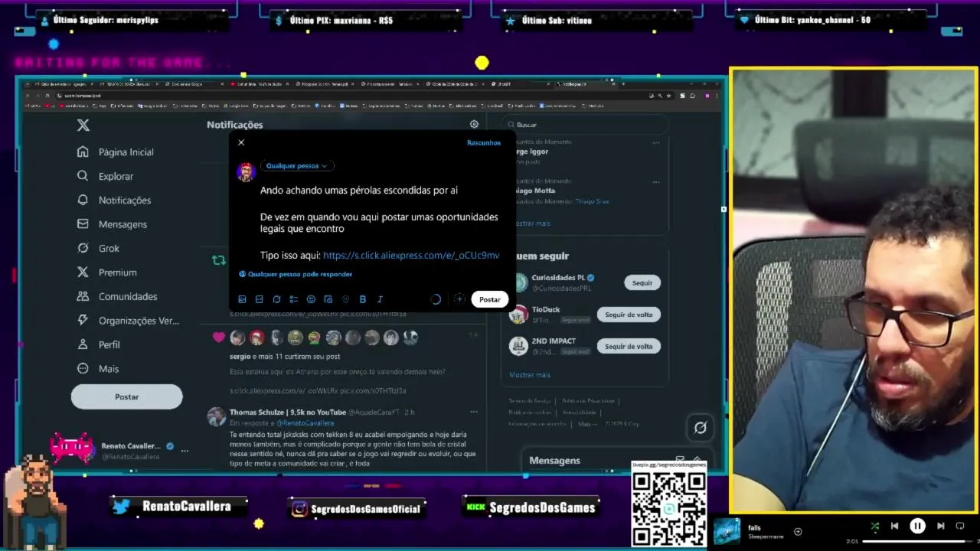Open Grok in sidebar
980x551 pixels.
(98, 249)
